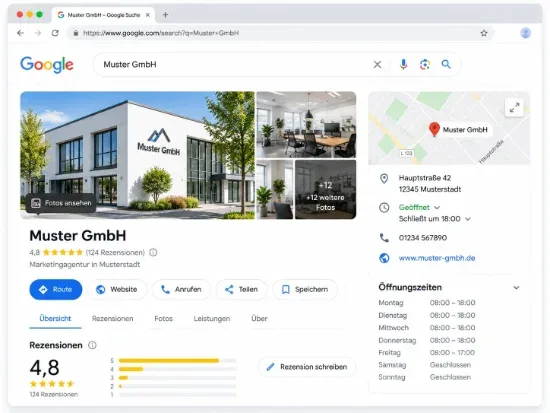Click Rezension schreiben
The image size is (550, 413).
[x=307, y=367]
